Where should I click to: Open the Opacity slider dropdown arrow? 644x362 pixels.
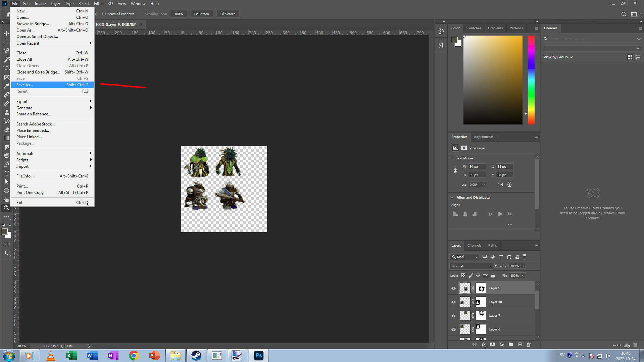(523, 266)
